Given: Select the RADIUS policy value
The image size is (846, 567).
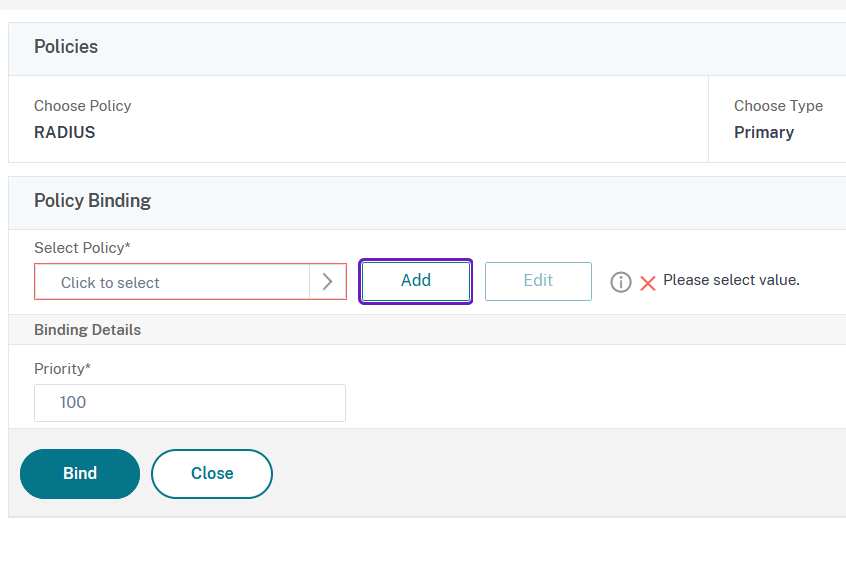Looking at the screenshot, I should coord(64,132).
